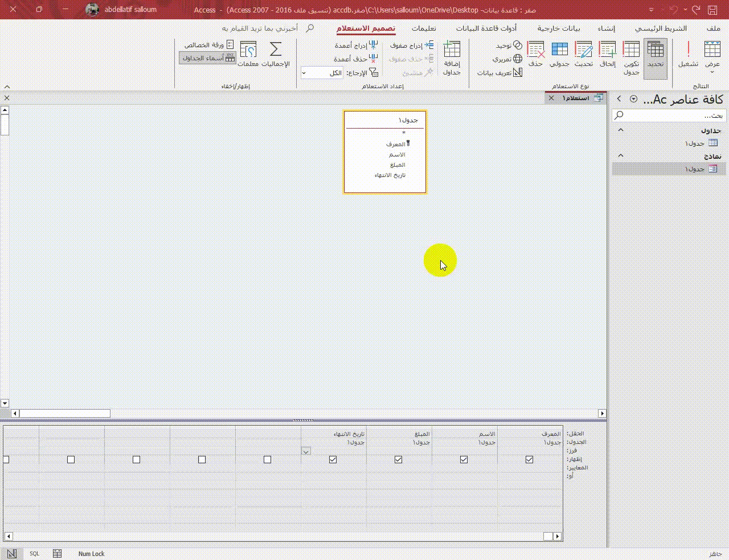
Task: Open تعليمات (Help) tab
Action: pos(424,28)
